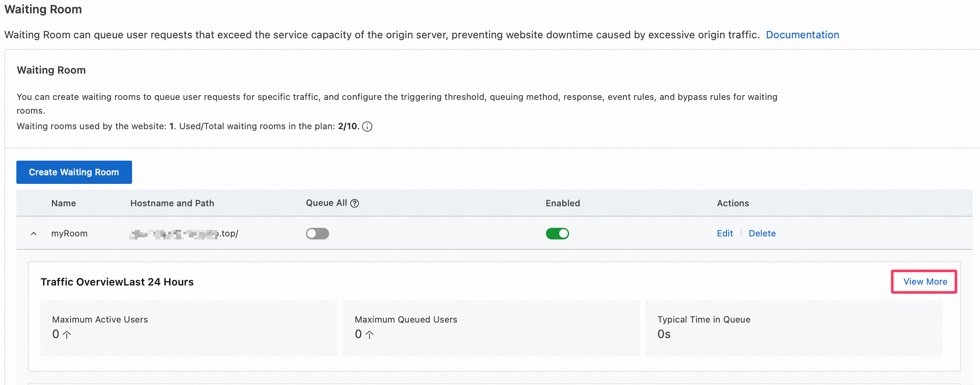The height and width of the screenshot is (385, 980).
Task: Turn on Queue All for myRoom
Action: point(317,234)
